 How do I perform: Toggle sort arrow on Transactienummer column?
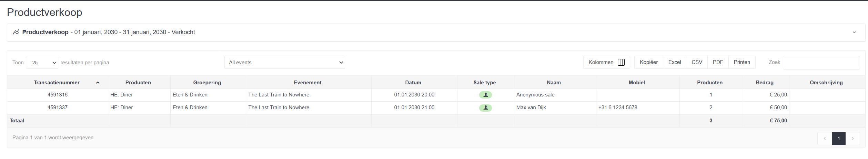[98, 83]
